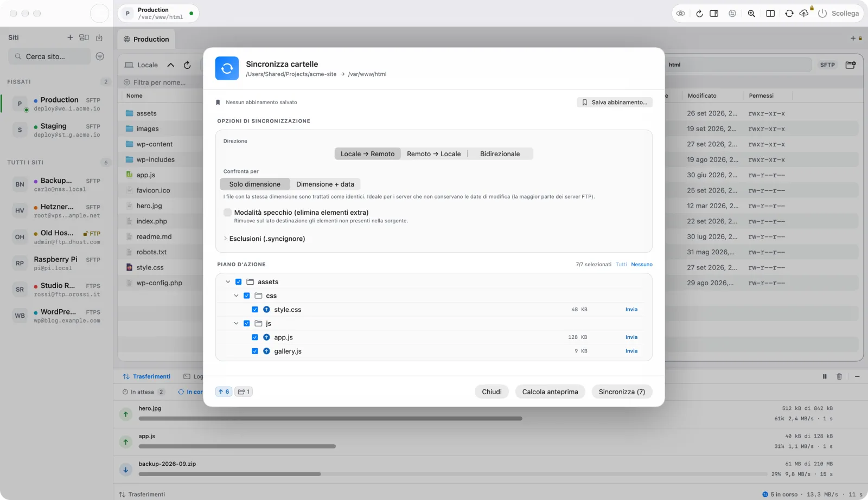The width and height of the screenshot is (868, 500).
Task: Choose Dimensione + data comparison
Action: point(325,184)
